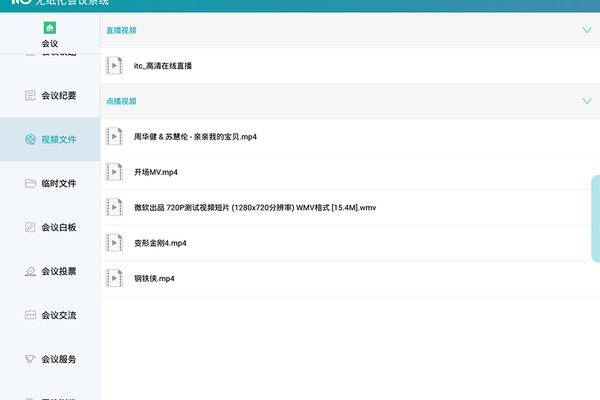Click the 会议服务 tea cup icon
Image resolution: width=600 pixels, height=400 pixels.
(x=30, y=359)
